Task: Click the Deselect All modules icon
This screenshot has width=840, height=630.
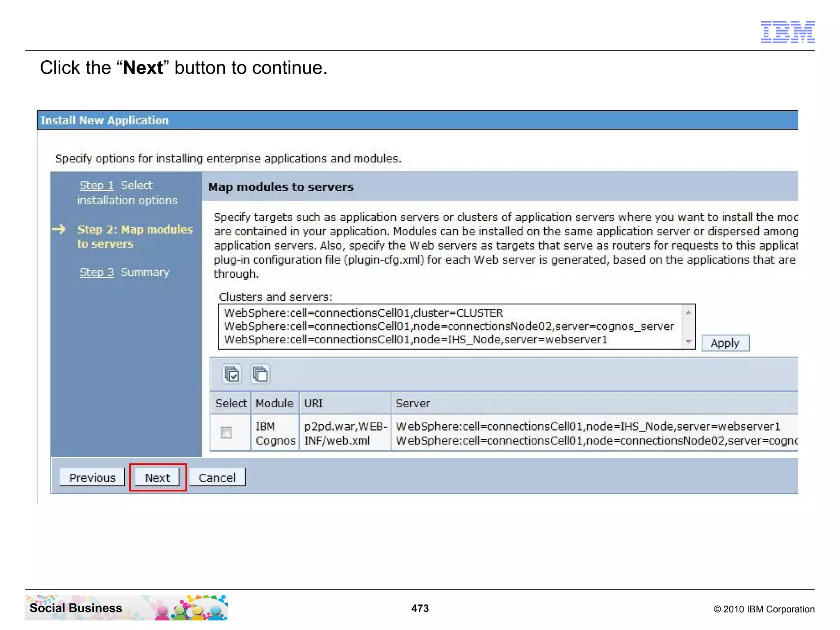Action: pos(260,374)
